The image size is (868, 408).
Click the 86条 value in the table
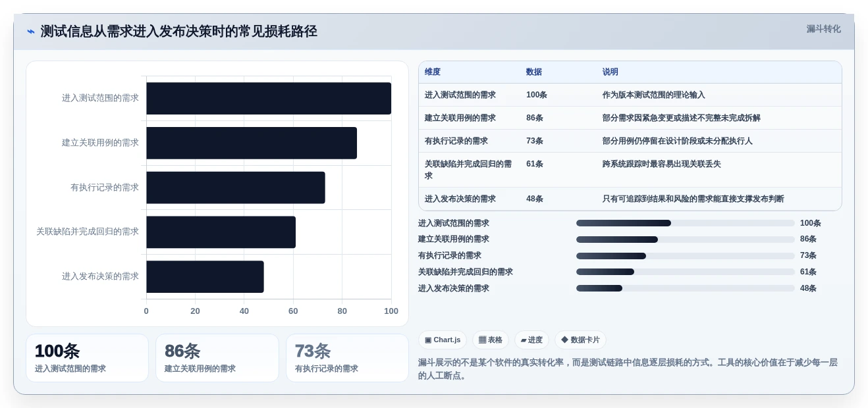[535, 118]
